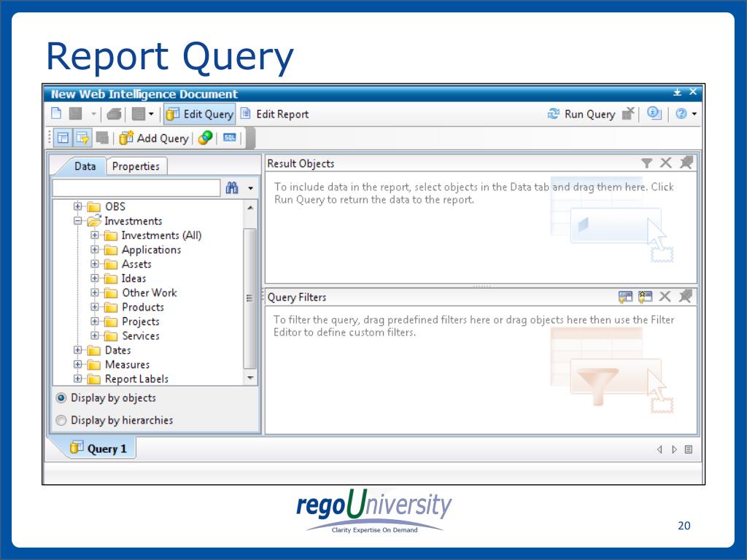Select the Edit Query button
747x560 pixels.
coord(200,114)
